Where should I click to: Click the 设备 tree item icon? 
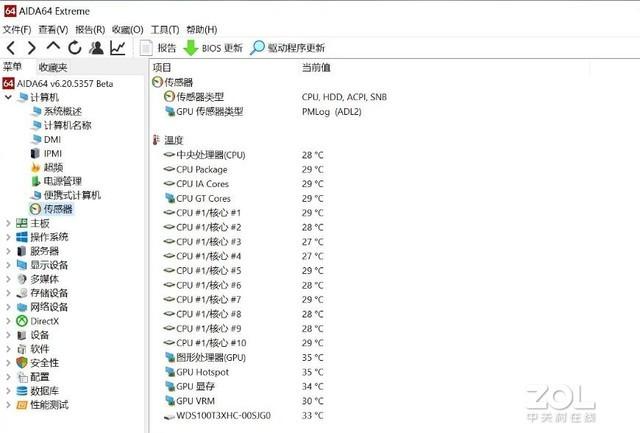22,335
